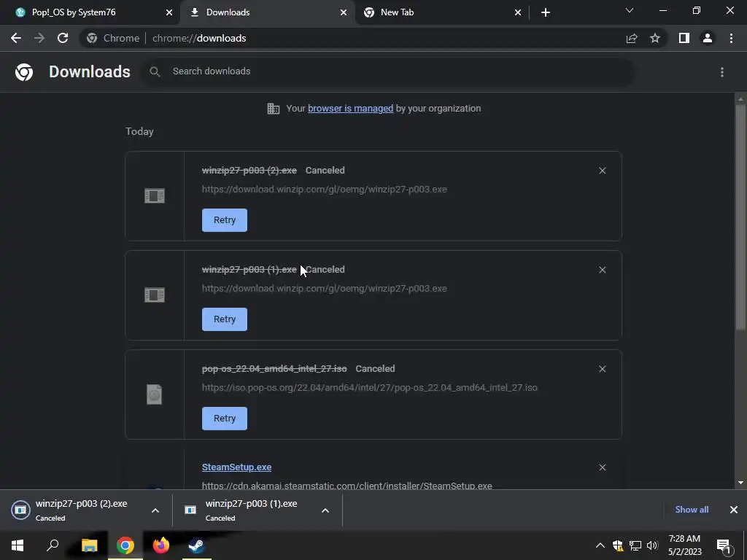Image resolution: width=747 pixels, height=560 pixels.
Task: Focus the Search downloads field
Action: [x=387, y=71]
